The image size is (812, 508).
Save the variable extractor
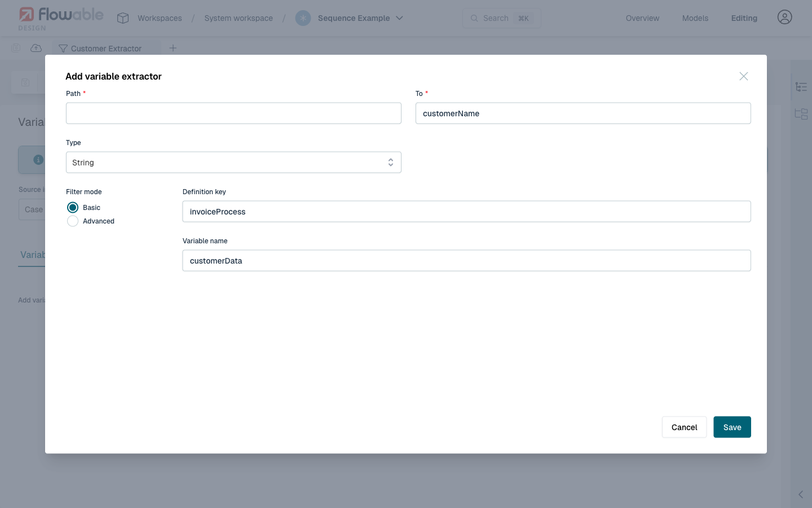click(731, 427)
